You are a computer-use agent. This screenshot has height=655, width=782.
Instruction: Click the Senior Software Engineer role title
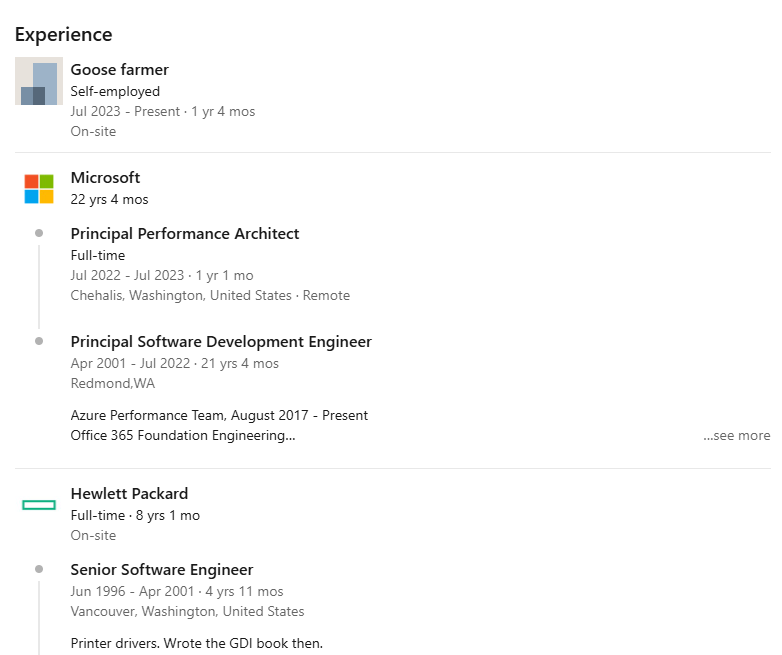pyautogui.click(x=162, y=570)
